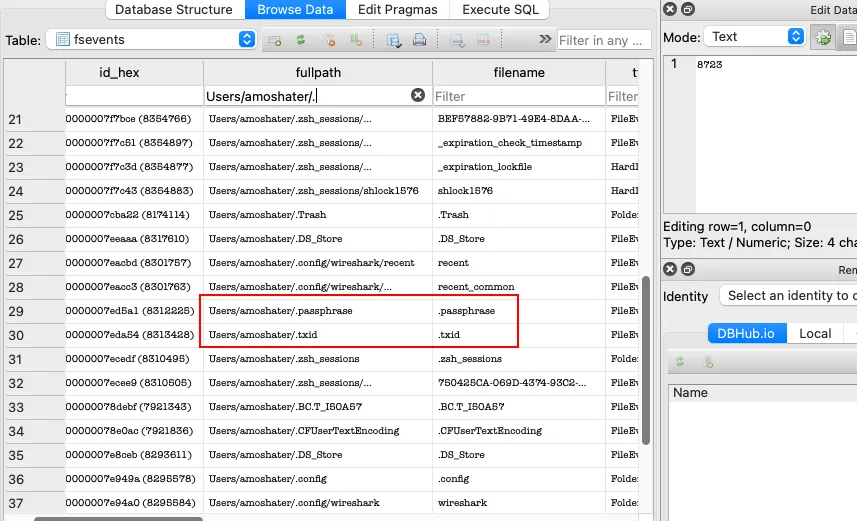The width and height of the screenshot is (857, 521).
Task: Click the horizontal scrollbar below the table
Action: [118, 518]
